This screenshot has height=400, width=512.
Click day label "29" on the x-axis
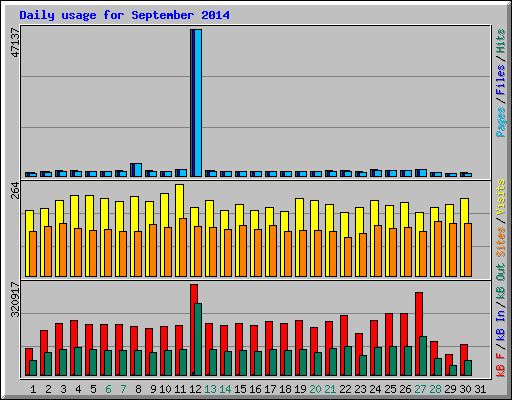[x=450, y=389]
